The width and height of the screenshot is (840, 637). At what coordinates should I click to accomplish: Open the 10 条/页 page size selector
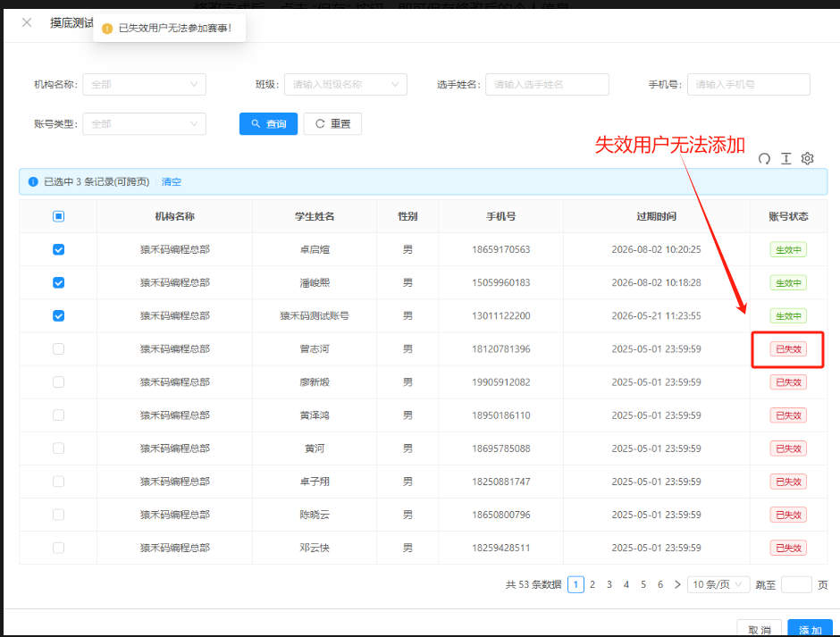pyautogui.click(x=718, y=584)
